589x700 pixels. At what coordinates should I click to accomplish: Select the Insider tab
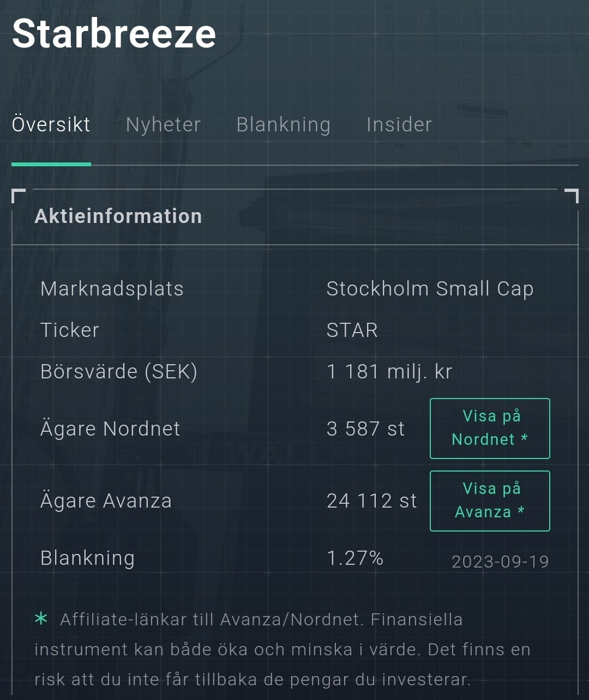click(399, 125)
